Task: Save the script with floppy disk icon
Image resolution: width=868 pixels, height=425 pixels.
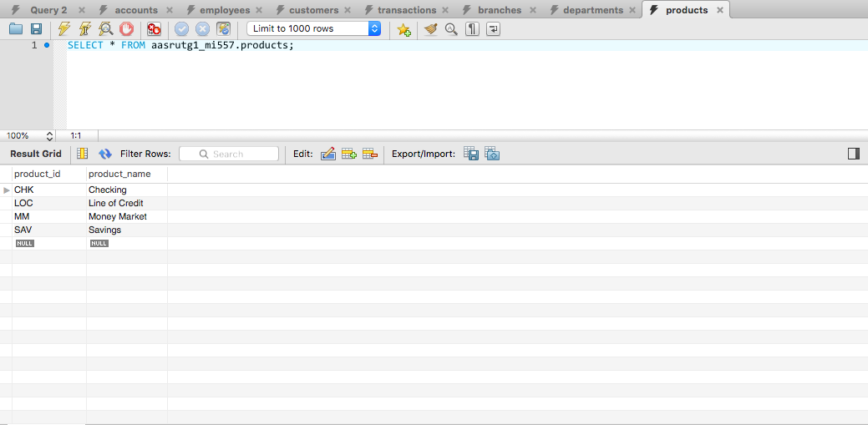Action: pos(37,28)
